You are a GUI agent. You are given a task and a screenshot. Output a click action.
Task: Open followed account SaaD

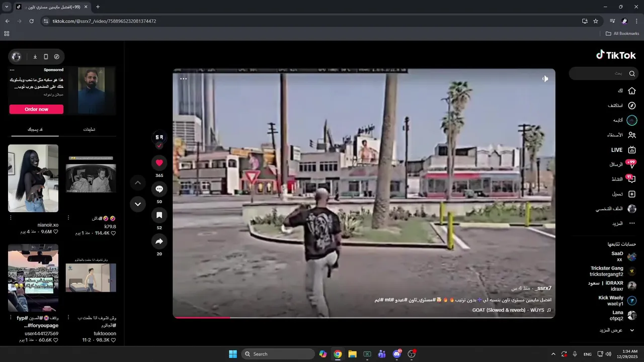624,256
